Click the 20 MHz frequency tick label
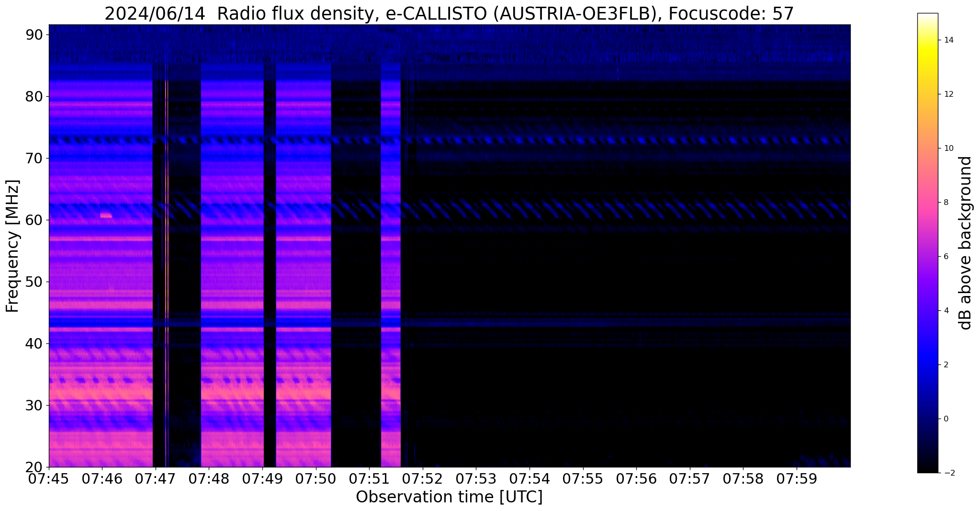This screenshot has height=511, width=980. tap(34, 467)
